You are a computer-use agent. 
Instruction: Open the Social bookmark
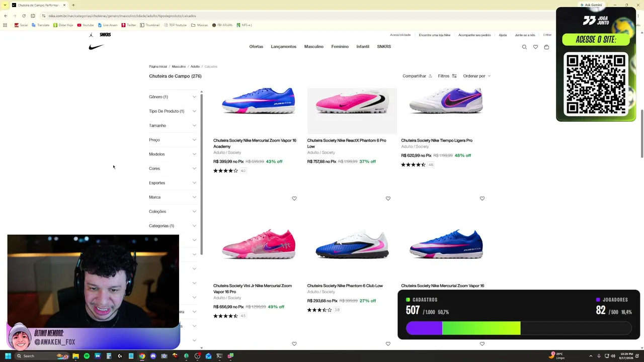21,25
